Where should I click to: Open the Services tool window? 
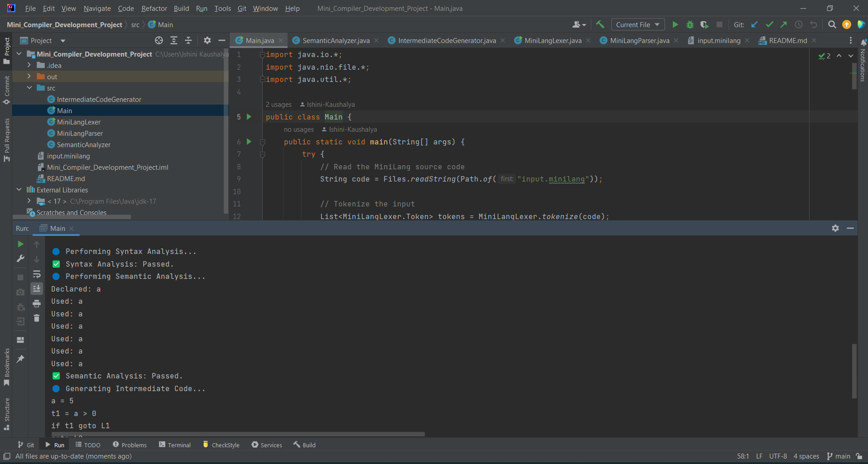267,445
